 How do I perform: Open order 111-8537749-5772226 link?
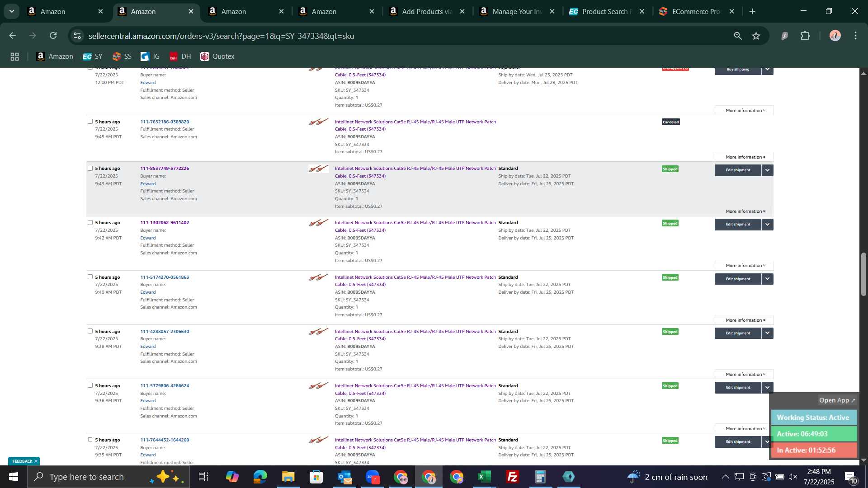165,168
